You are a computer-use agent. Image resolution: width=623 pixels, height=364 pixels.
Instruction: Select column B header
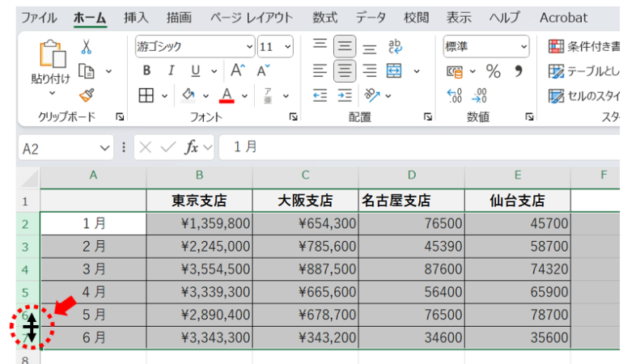(x=200, y=176)
